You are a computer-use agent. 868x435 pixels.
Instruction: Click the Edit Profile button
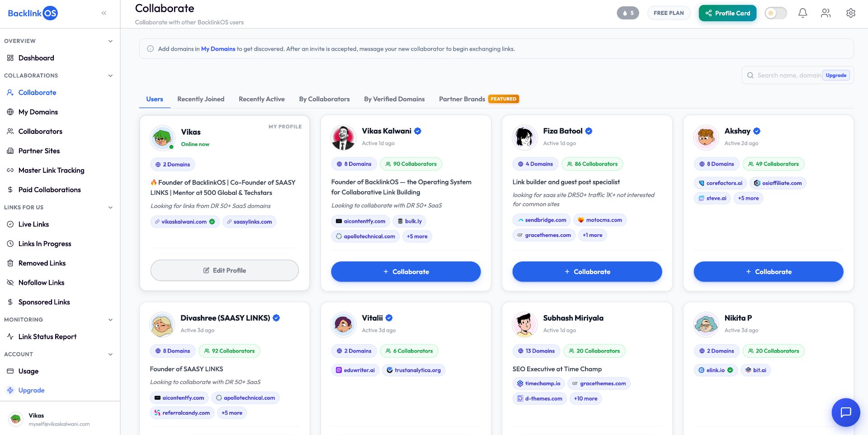pyautogui.click(x=225, y=270)
